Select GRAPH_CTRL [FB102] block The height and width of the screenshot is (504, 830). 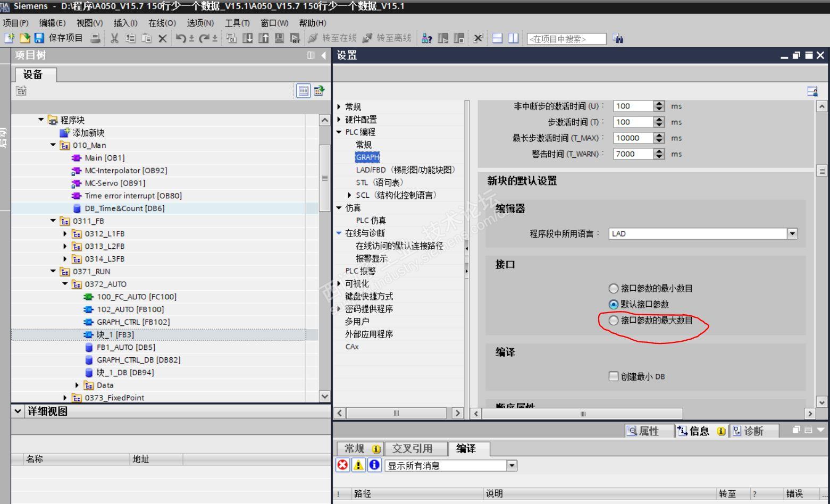pos(133,322)
